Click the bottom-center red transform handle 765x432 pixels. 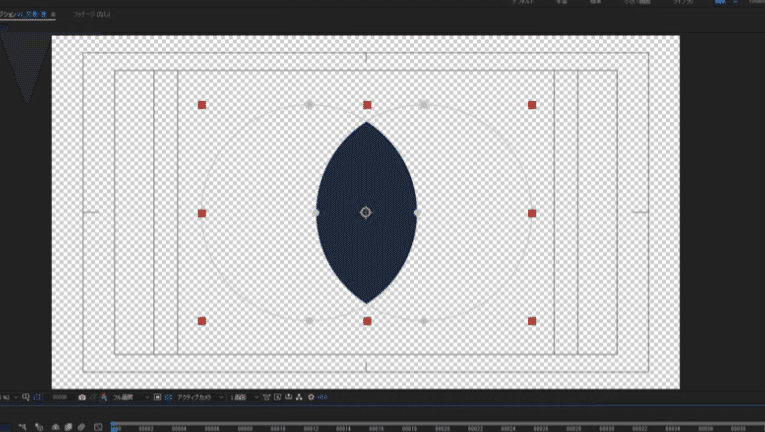[x=367, y=321]
